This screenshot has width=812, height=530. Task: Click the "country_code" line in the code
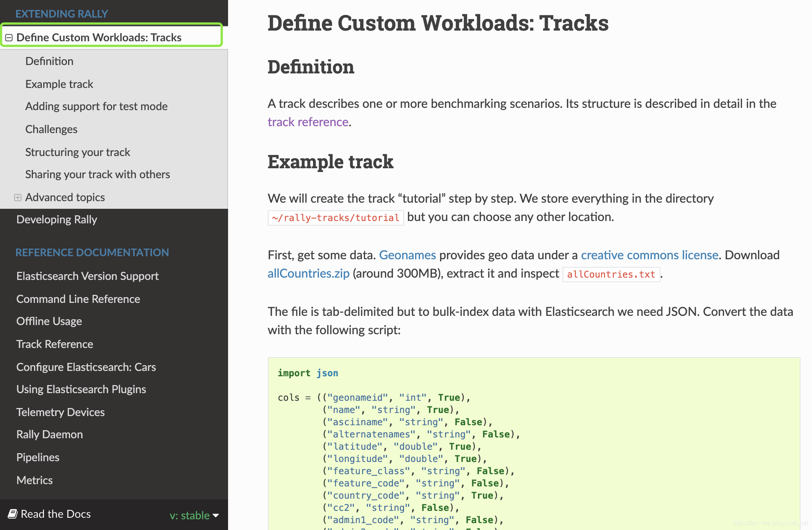(x=413, y=496)
